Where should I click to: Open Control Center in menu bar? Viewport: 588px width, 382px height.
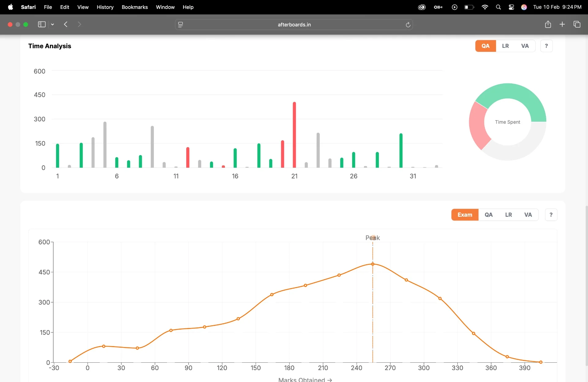[x=511, y=7]
